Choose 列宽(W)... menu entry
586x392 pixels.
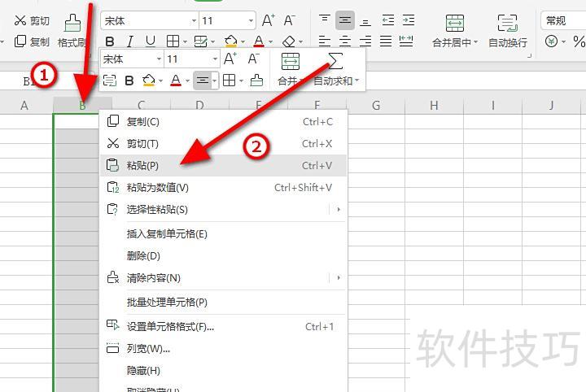tap(224, 349)
